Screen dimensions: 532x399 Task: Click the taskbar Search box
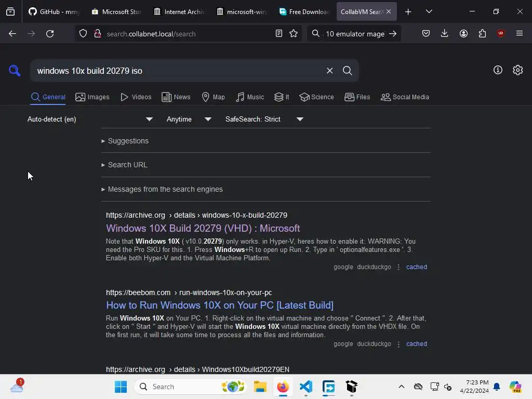[191, 387]
